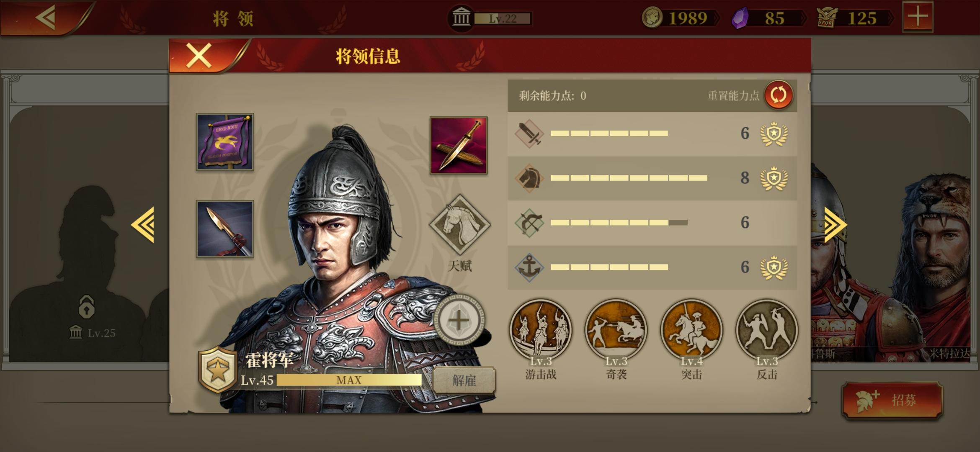Image resolution: width=980 pixels, height=452 pixels.
Task: Select the golden dagger equipment slot
Action: click(459, 145)
